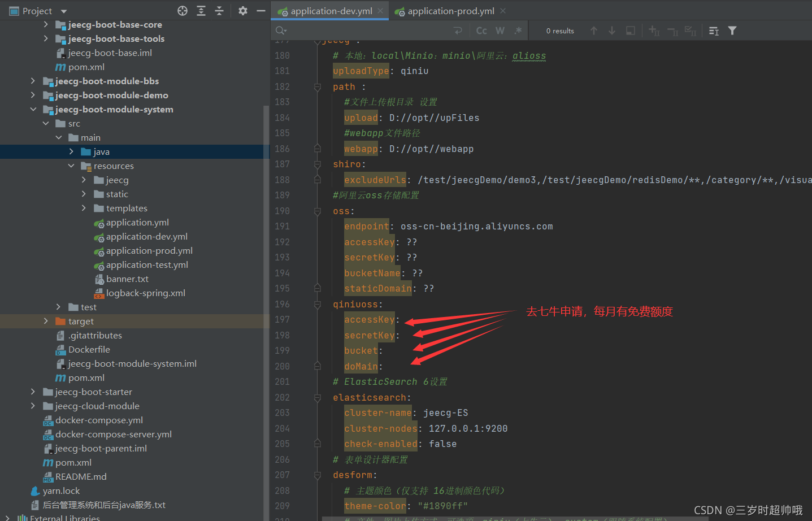Image resolution: width=812 pixels, height=521 pixels.
Task: Select yarn.lock file
Action: click(61, 490)
